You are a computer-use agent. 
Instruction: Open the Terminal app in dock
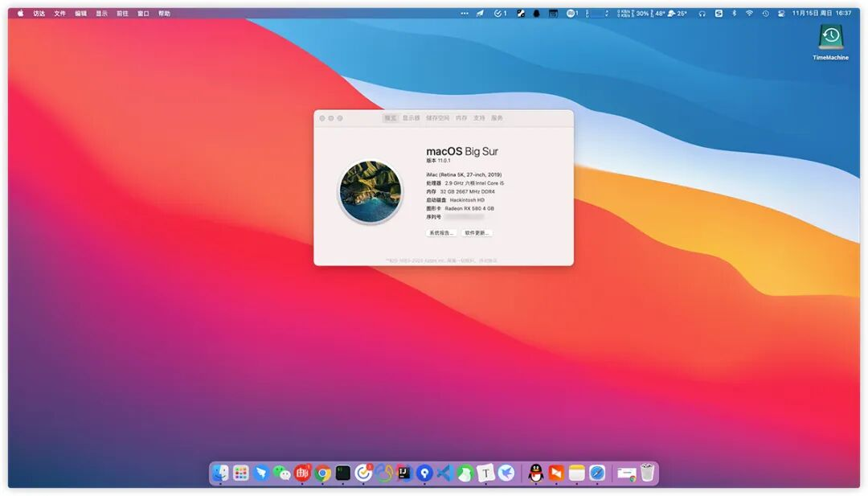point(343,473)
